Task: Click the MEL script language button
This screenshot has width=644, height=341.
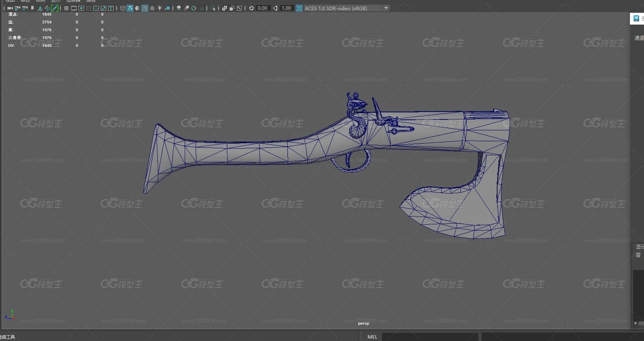Action: [373, 337]
